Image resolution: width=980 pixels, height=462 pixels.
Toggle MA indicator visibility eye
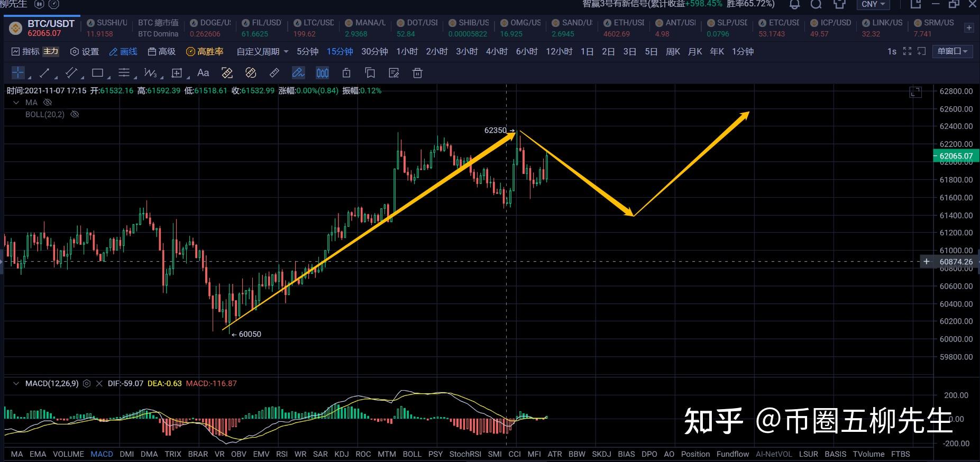pyautogui.click(x=48, y=102)
